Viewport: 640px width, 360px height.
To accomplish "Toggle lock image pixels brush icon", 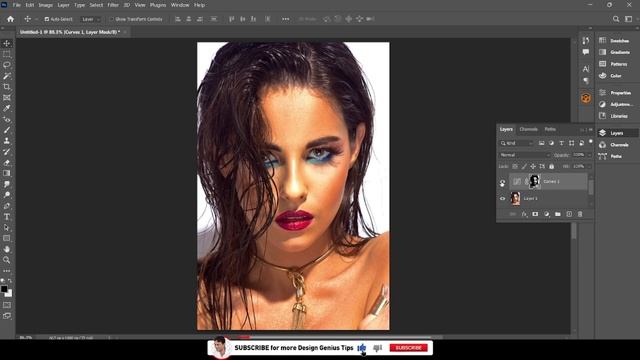I will [524, 167].
